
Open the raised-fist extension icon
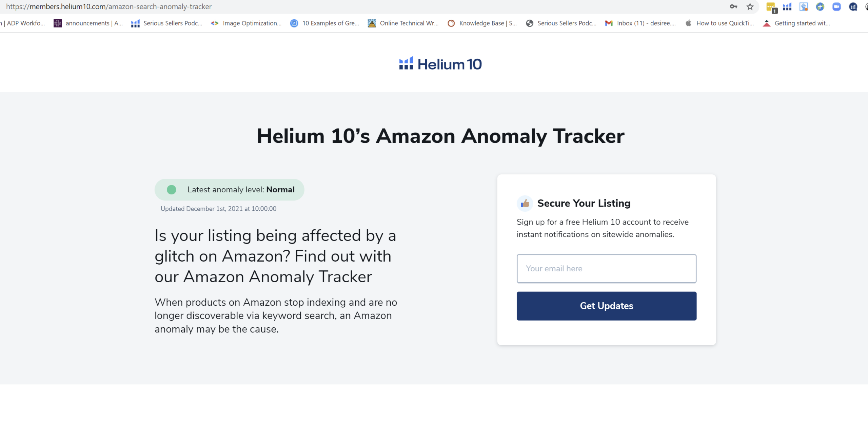804,7
